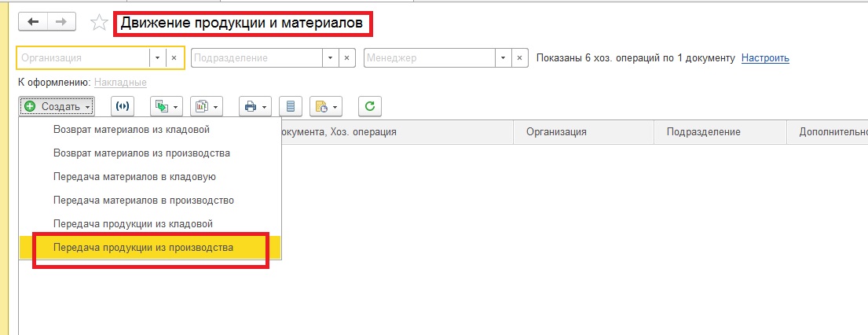
Task: Clear the Менеджер filter field
Action: pyautogui.click(x=520, y=58)
